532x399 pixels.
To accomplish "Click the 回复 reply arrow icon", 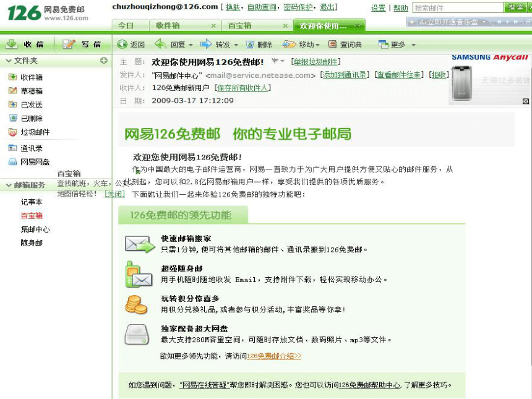I will [160, 44].
